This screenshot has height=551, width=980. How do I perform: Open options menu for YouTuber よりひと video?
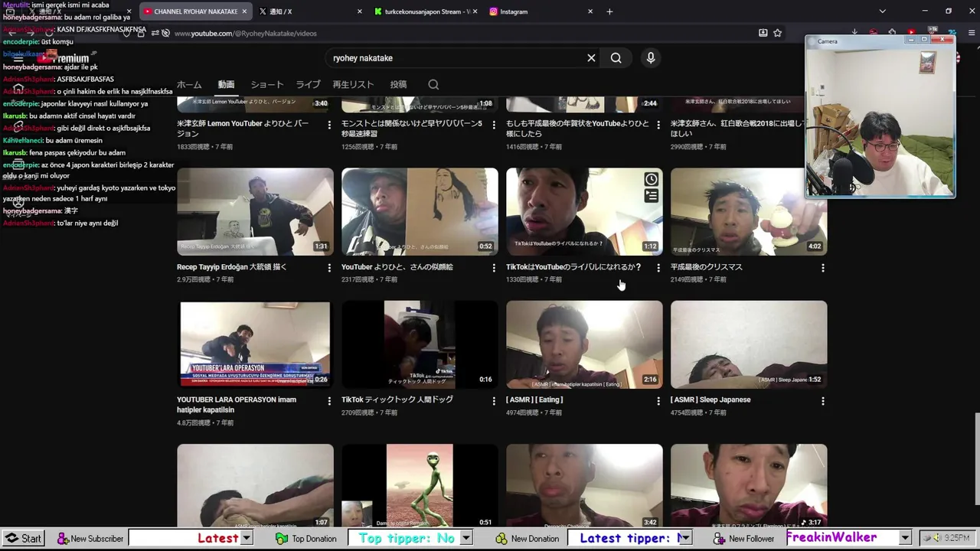pos(494,268)
